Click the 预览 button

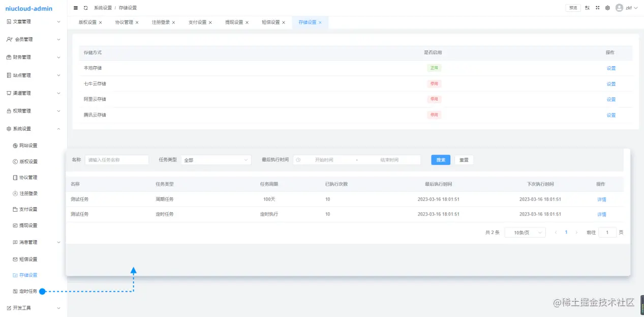(573, 8)
